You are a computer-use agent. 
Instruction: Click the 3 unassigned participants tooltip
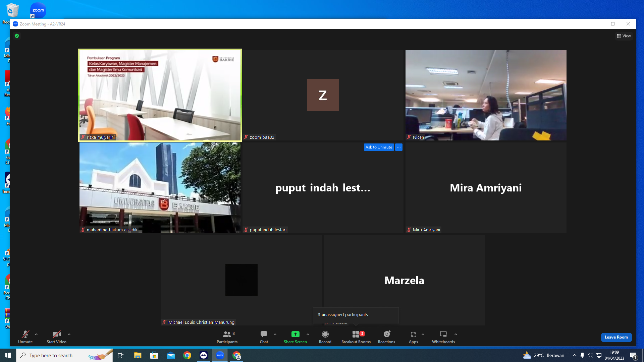[356, 315]
